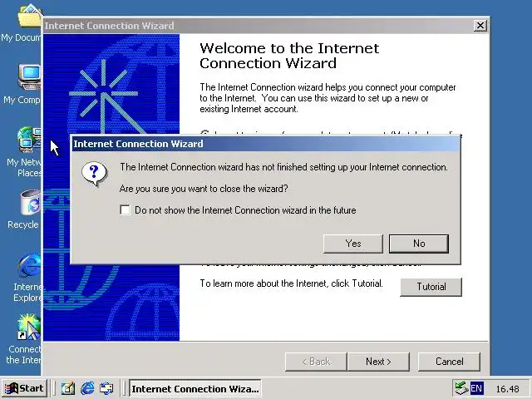Launch Internet Explorer from quick launch bar
Screen dimensions: 532x399
coord(87,388)
